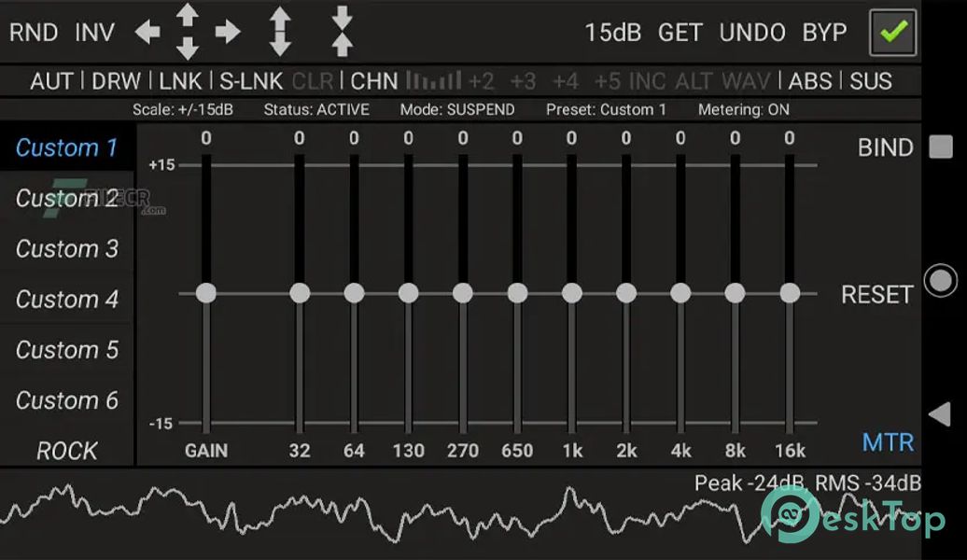The width and height of the screenshot is (967, 560).
Task: Click the Scale: +/-15dB status text
Action: tap(183, 110)
